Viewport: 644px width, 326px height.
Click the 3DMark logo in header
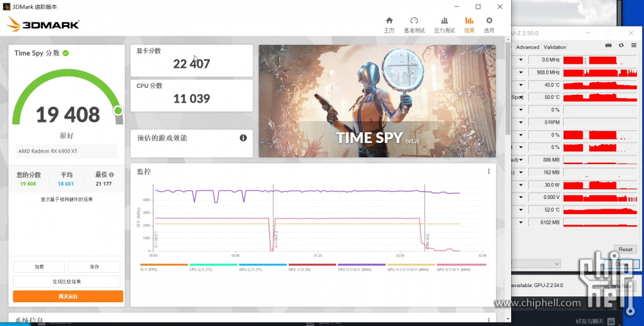coord(43,24)
